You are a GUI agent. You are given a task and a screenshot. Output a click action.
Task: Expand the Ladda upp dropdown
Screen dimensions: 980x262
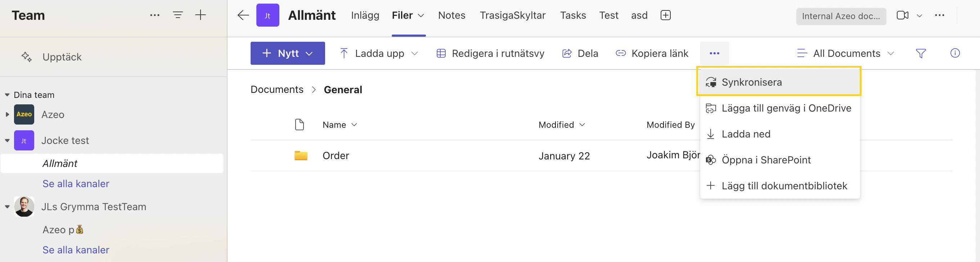tap(415, 53)
